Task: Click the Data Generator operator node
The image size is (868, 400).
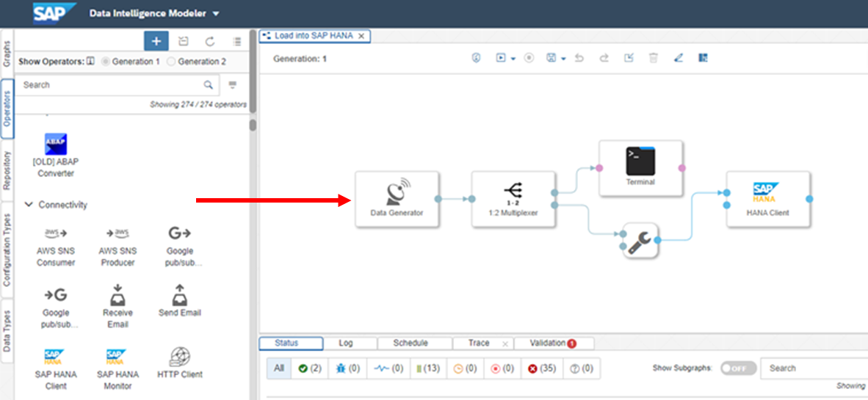Action: click(x=397, y=199)
